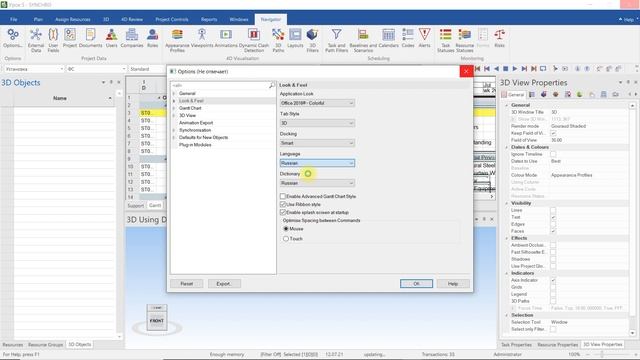The height and width of the screenshot is (360, 640).
Task: Switch to the Plan ribbon tab
Action: (x=38, y=19)
